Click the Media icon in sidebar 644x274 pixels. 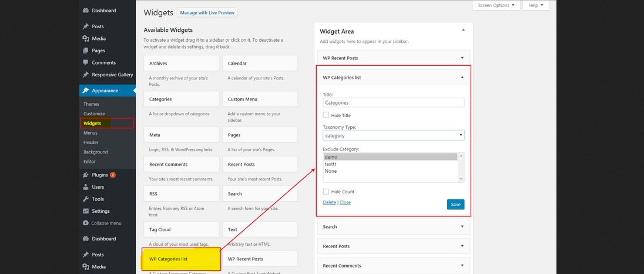pos(86,39)
